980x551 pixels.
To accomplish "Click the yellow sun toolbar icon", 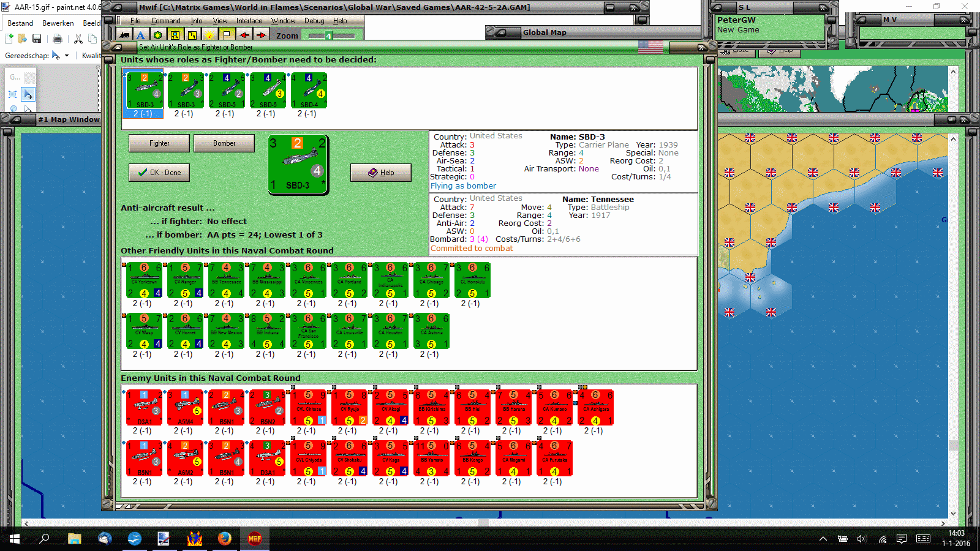I will 209,35.
